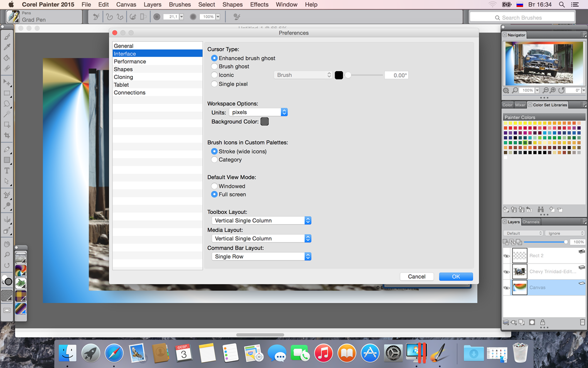Select Iconic cursor type
Image resolution: width=588 pixels, height=368 pixels.
[214, 75]
